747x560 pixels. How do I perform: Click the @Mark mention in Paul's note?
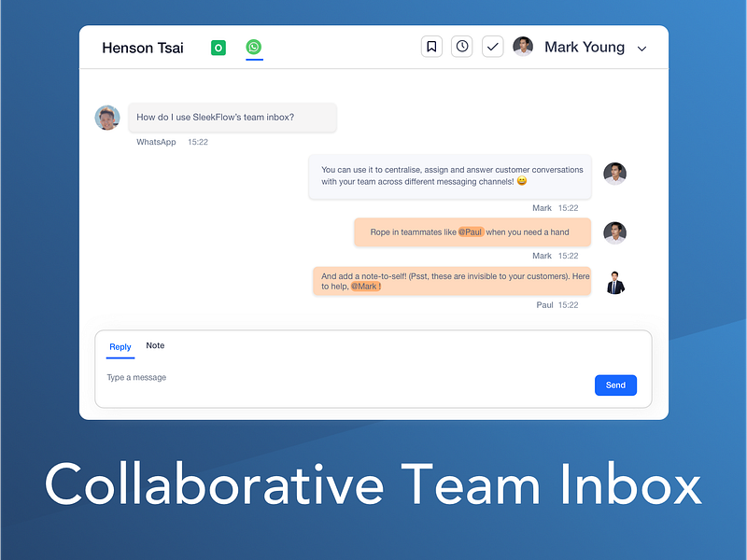click(365, 287)
